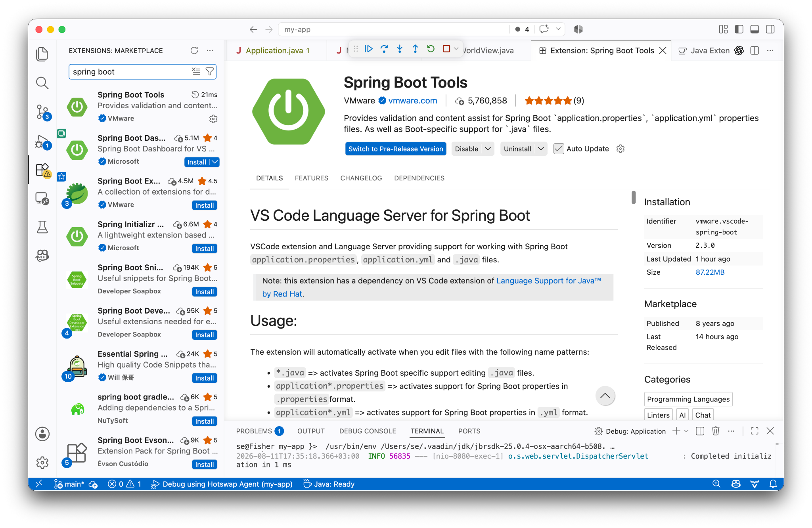812x528 pixels.
Task: Toggle the secondary side bar
Action: (x=770, y=29)
